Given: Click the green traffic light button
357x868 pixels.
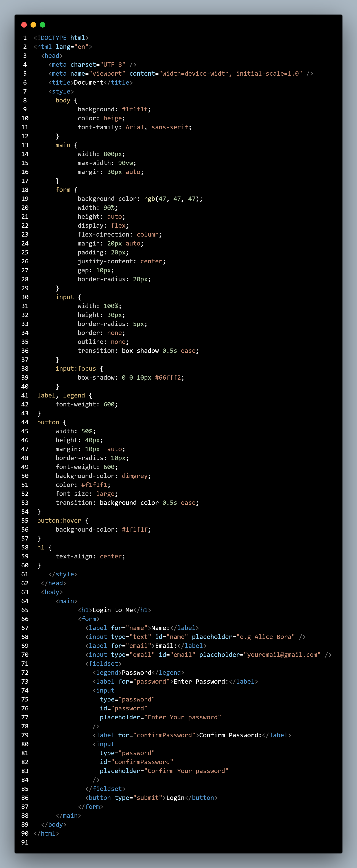Looking at the screenshot, I should (42, 25).
